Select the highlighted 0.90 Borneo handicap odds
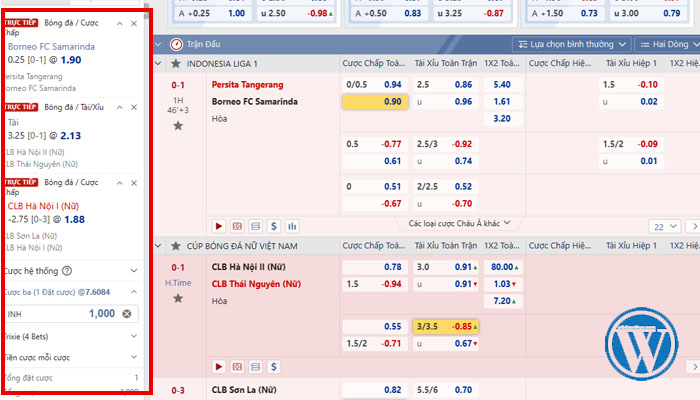Image resolution: width=700 pixels, height=400 pixels. [x=375, y=102]
